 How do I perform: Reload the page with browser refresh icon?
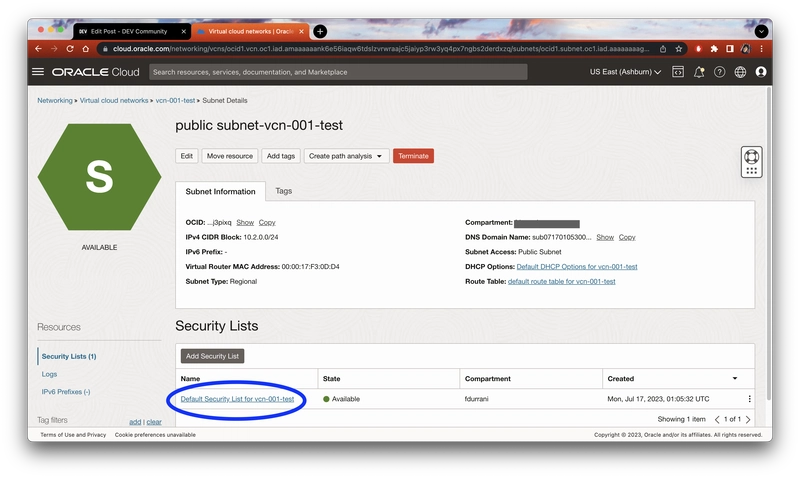click(70, 48)
